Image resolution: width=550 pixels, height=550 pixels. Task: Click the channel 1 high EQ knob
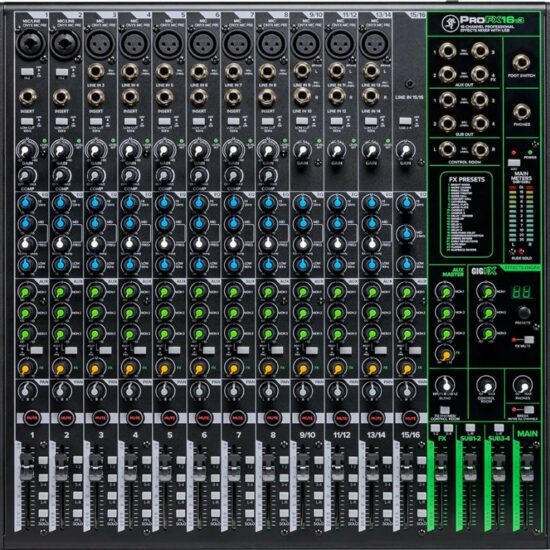[27, 203]
